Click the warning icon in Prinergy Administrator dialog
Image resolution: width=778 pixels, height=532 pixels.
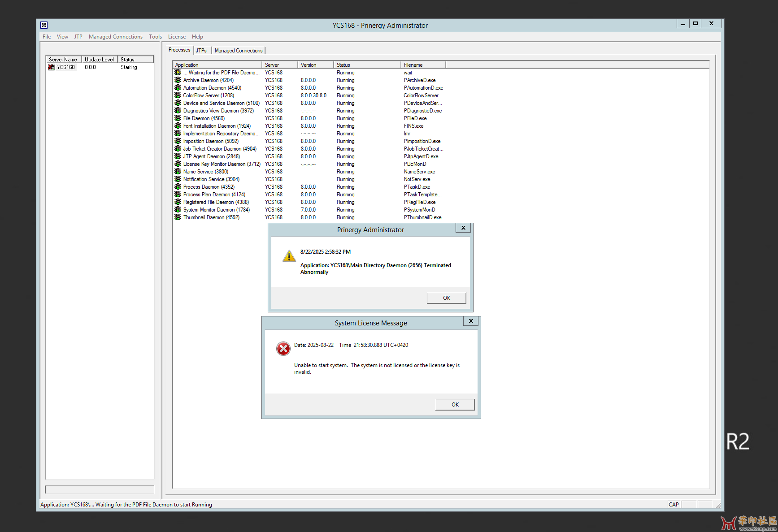pos(289,256)
